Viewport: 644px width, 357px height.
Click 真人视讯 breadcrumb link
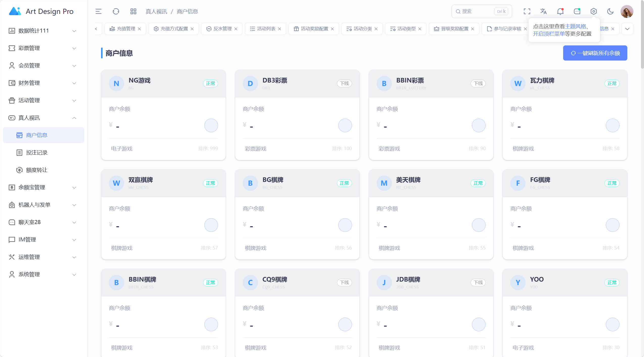[156, 12]
